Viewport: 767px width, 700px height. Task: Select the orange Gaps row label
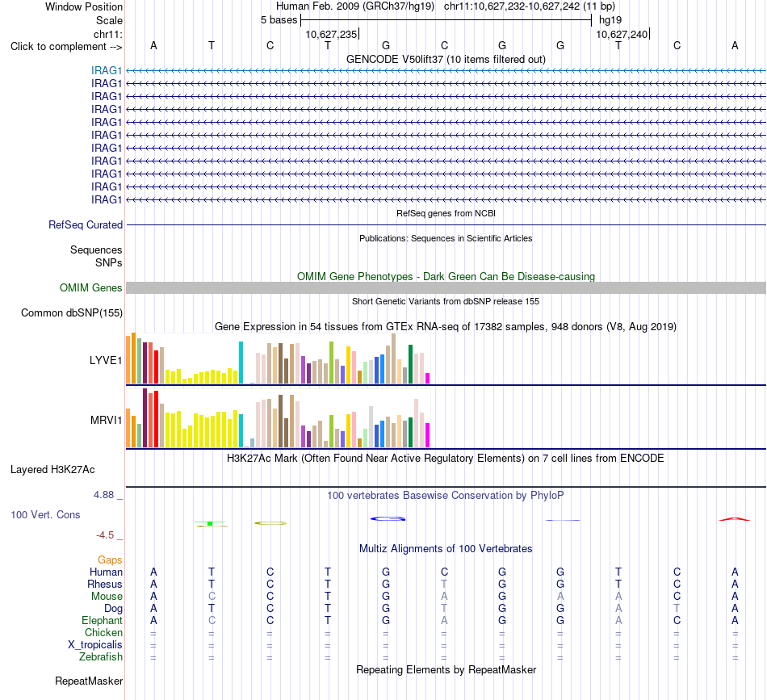tap(110, 560)
